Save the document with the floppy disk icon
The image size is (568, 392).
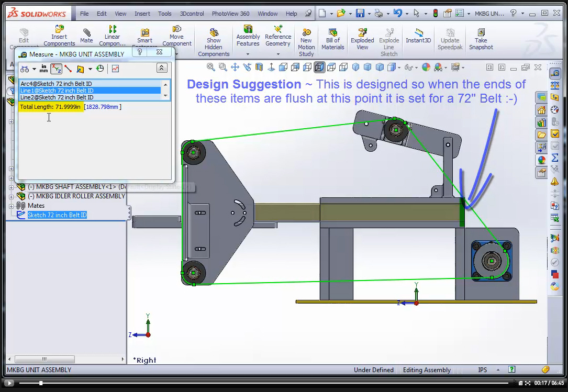(x=360, y=14)
